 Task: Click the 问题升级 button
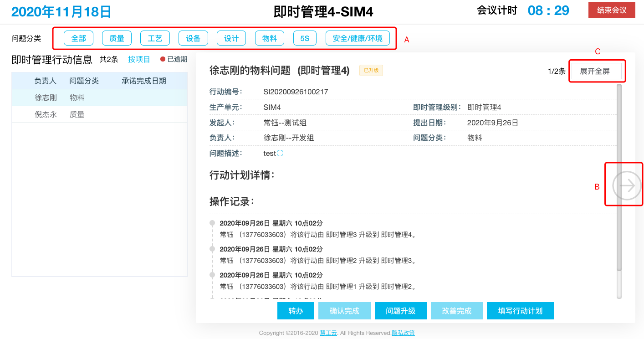click(400, 311)
